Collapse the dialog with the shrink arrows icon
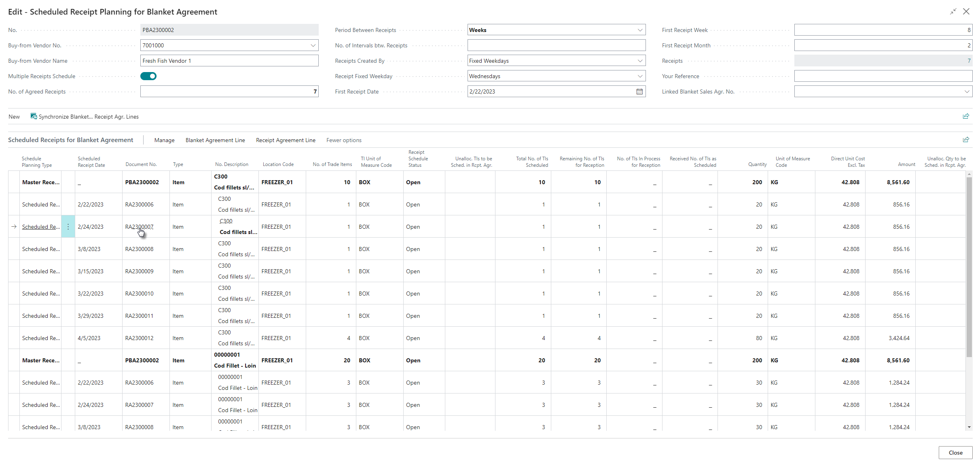Image resolution: width=980 pixels, height=468 pixels. pyautogui.click(x=953, y=11)
